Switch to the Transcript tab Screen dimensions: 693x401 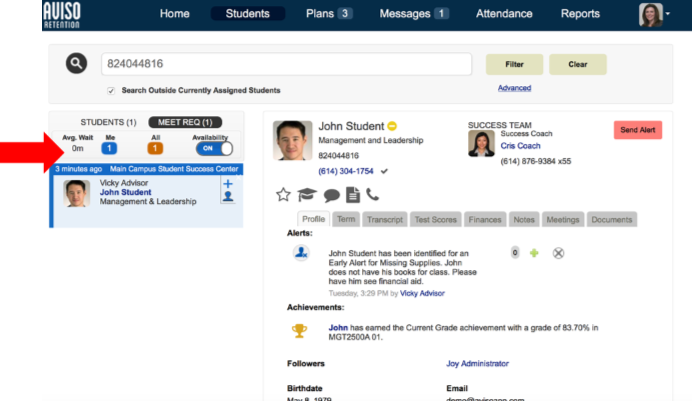click(x=385, y=219)
